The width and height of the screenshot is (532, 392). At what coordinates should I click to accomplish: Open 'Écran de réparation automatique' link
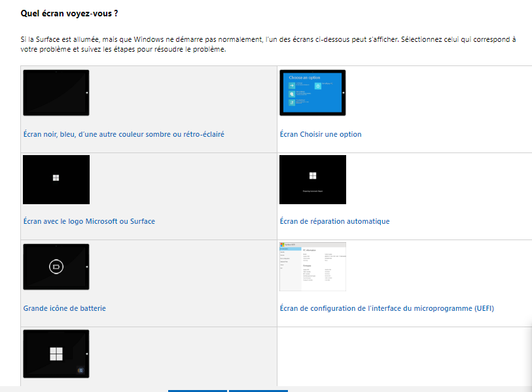tap(334, 221)
